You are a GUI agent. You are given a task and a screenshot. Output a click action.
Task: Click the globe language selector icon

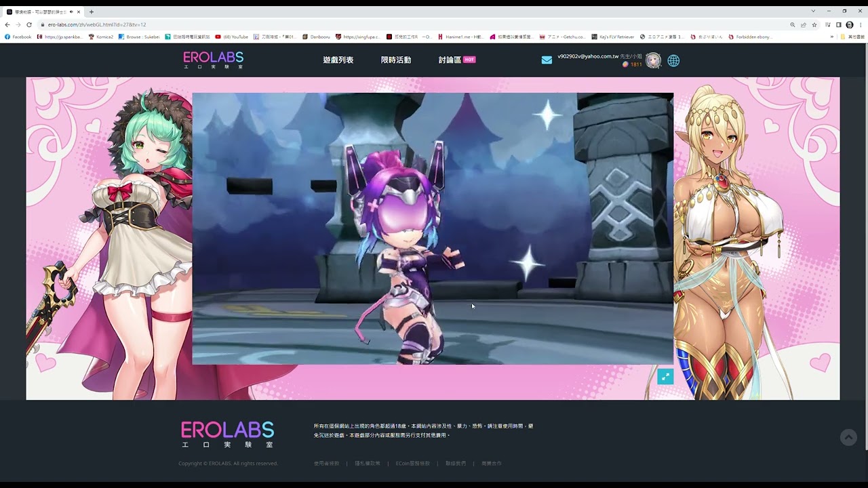(673, 60)
